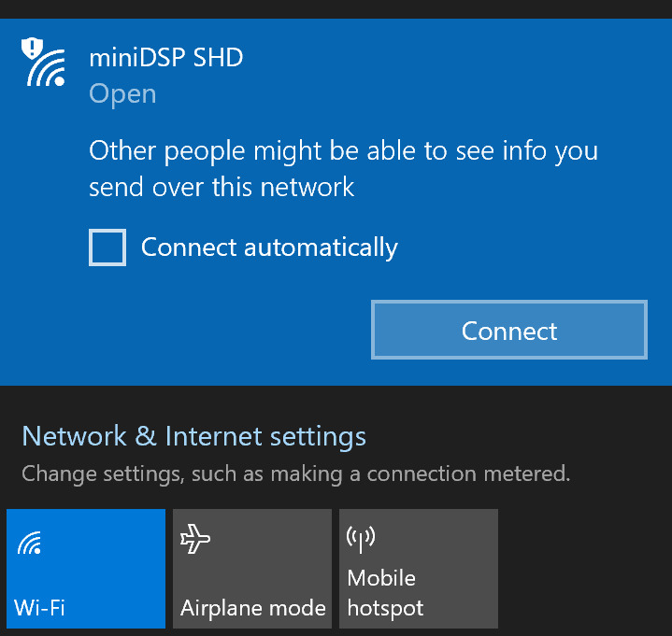Click the "Change settings" metered connection description
672x636 pixels.
pyautogui.click(x=295, y=473)
